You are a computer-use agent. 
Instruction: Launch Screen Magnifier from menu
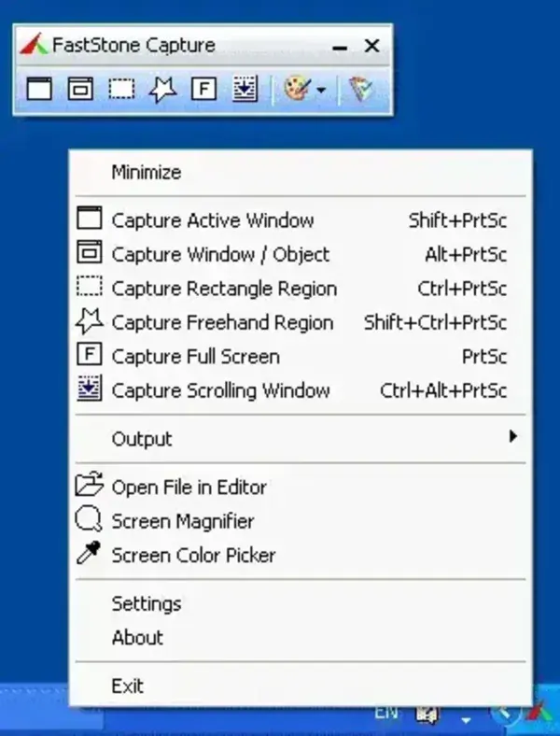coord(301,521)
